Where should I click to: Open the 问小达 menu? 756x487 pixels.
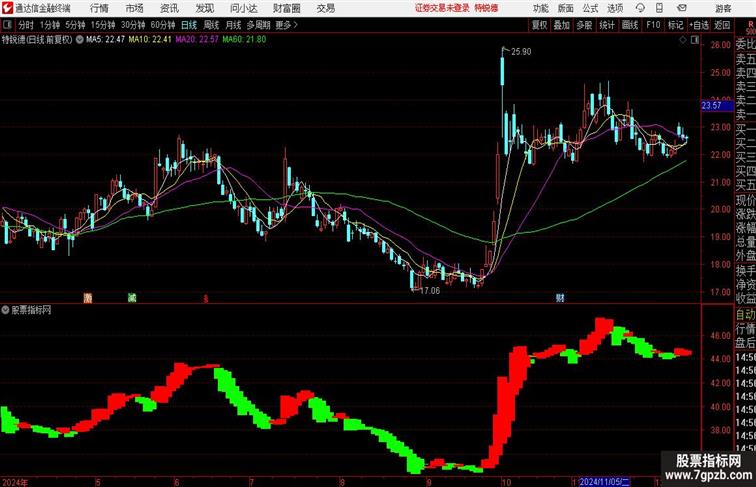[x=243, y=8]
